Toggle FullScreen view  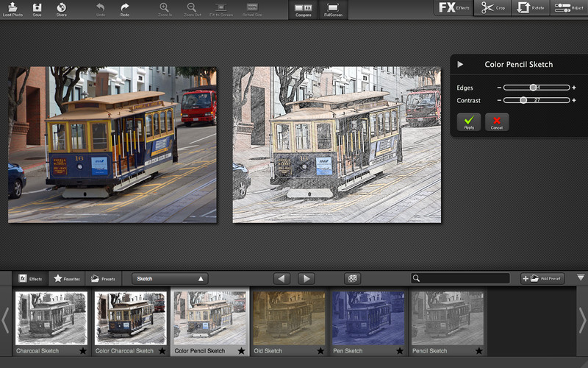[x=331, y=9]
